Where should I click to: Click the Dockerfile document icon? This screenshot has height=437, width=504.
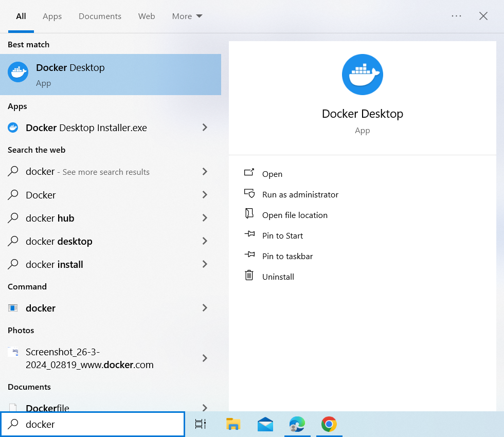(13, 407)
